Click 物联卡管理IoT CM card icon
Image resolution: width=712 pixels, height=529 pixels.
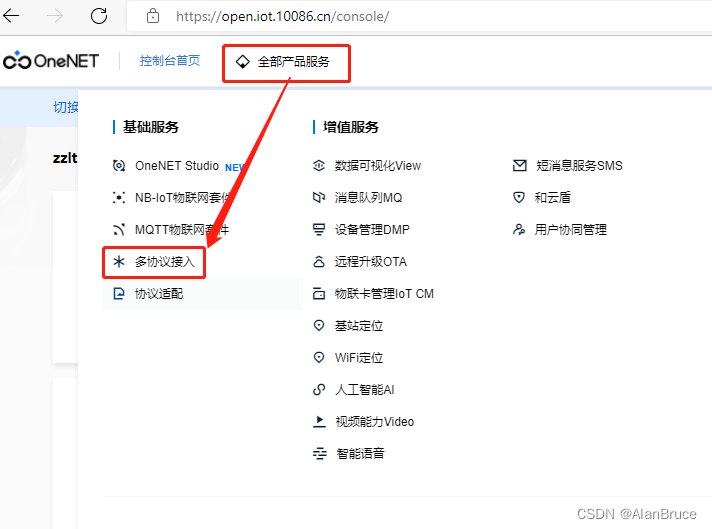click(x=319, y=294)
